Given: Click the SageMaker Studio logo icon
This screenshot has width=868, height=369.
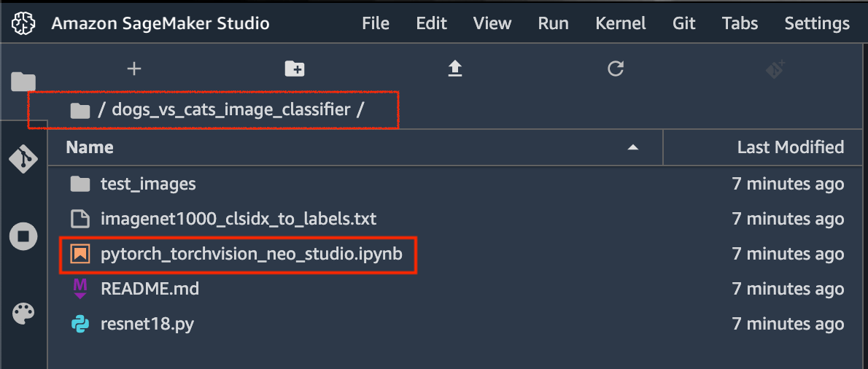Looking at the screenshot, I should click(x=23, y=23).
